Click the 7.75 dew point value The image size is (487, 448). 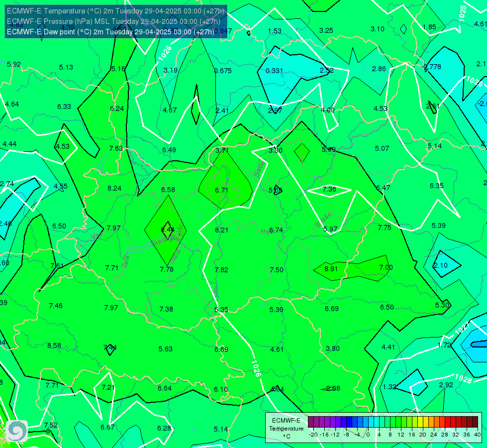pyautogui.click(x=385, y=227)
